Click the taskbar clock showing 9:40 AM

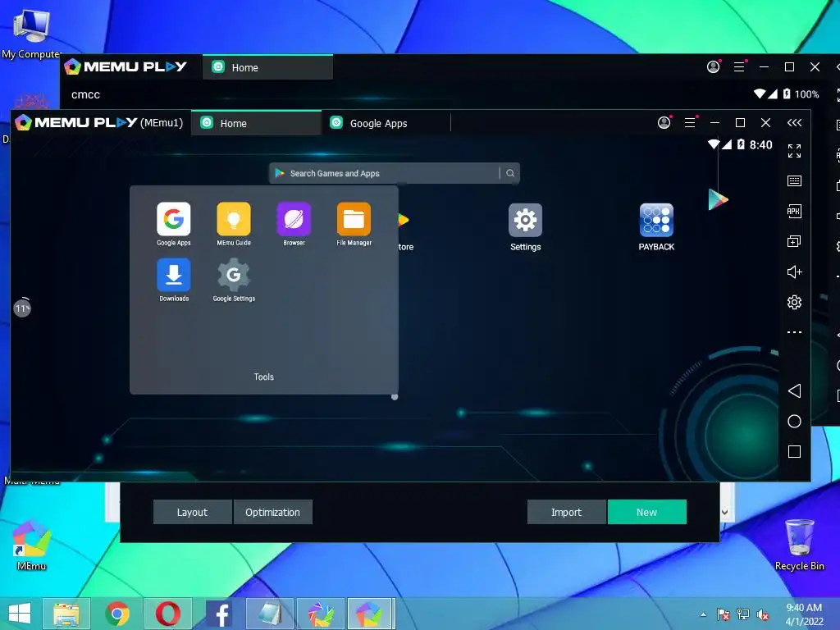click(804, 614)
